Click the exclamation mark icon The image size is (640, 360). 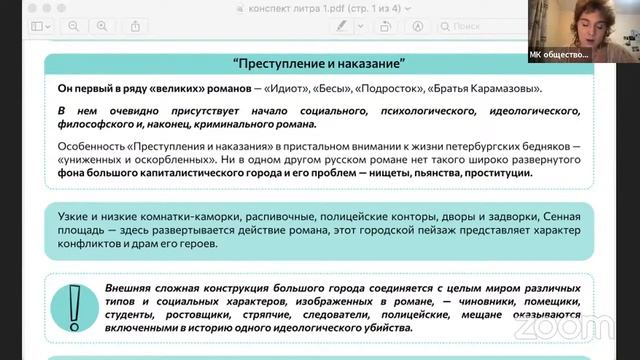[74, 308]
